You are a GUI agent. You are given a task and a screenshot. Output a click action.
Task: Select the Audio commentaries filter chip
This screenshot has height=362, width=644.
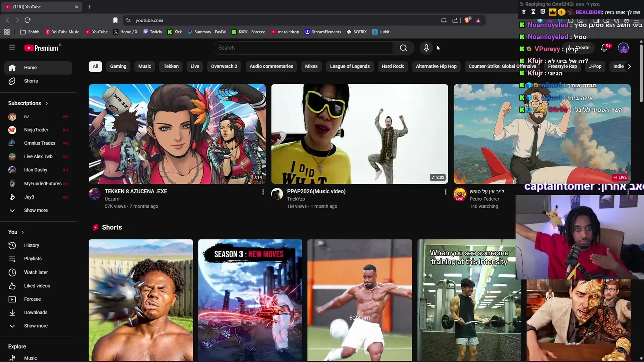[x=271, y=66]
